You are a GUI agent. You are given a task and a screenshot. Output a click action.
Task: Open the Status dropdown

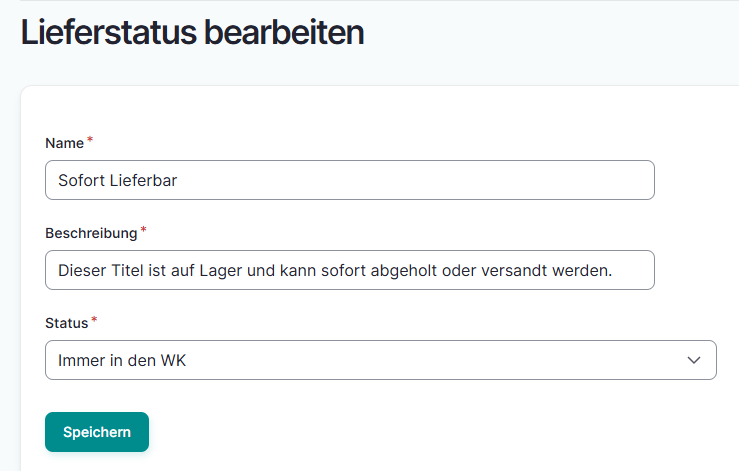point(380,360)
